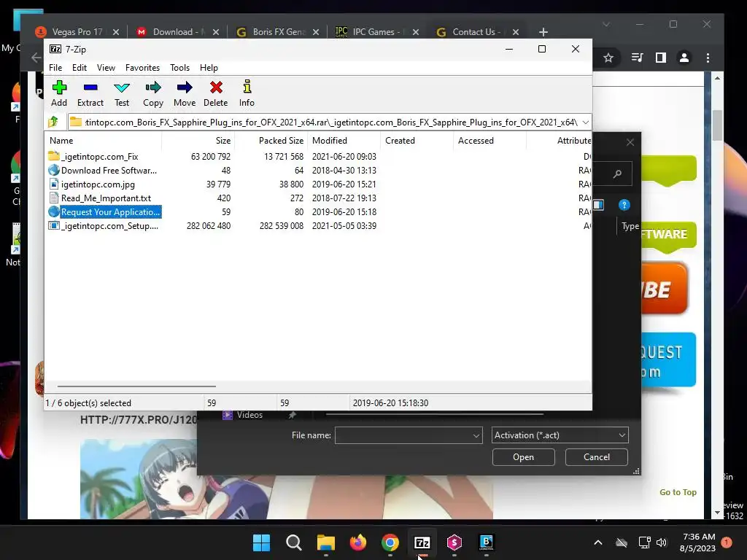Switch to the Boris FX browser tab
Image resolution: width=747 pixels, height=560 pixels.
tap(278, 32)
